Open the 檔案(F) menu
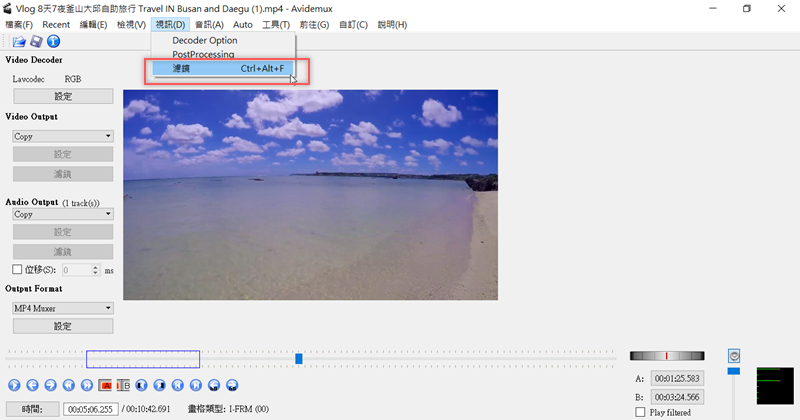Image resolution: width=800 pixels, height=420 pixels. pos(19,24)
